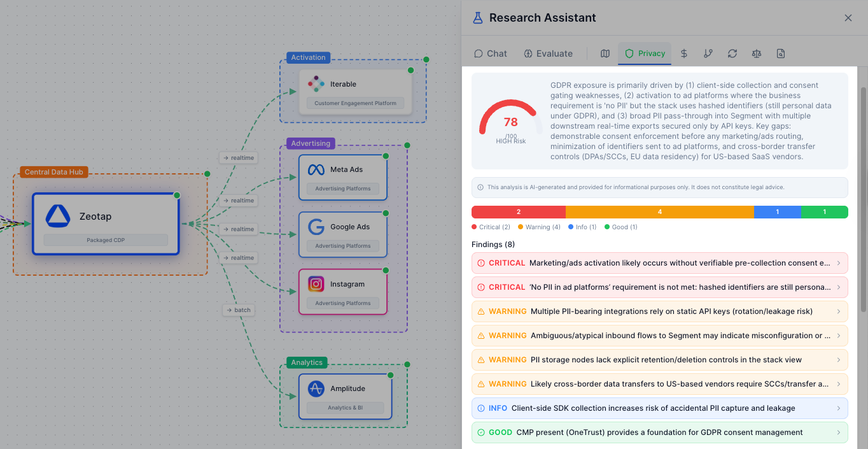Toggle the green dot on Amplitude node
This screenshot has height=449, width=868.
pos(389,376)
